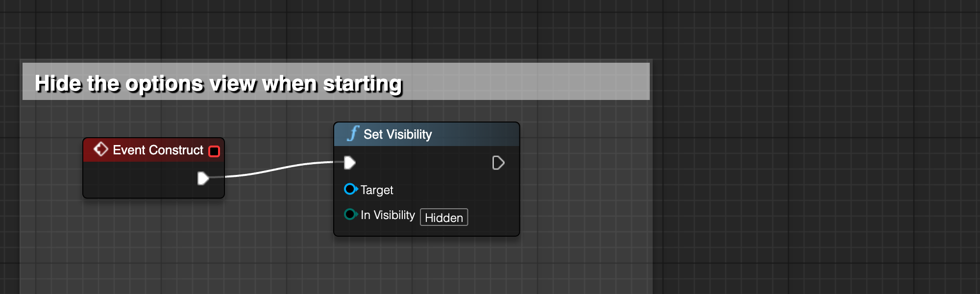Select the Set Visibility node by its title

397,134
